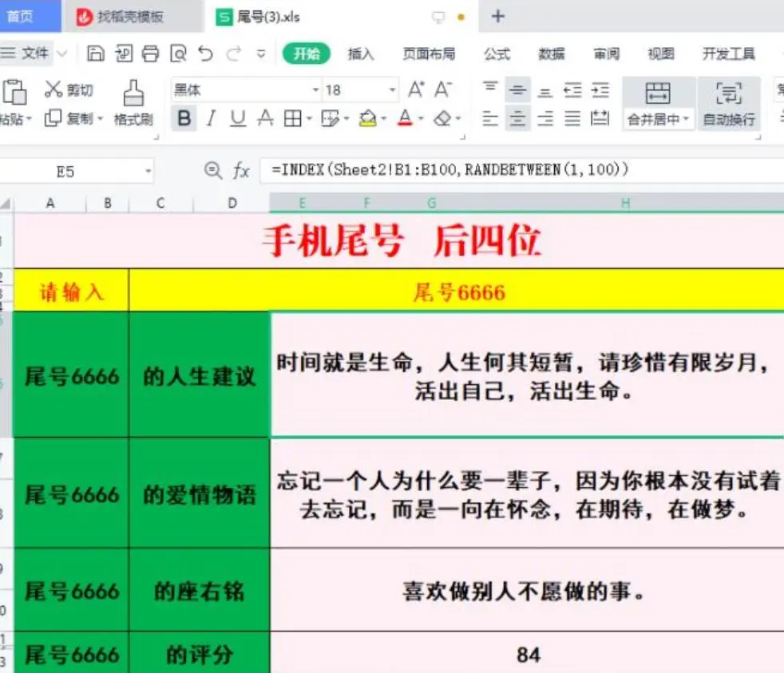This screenshot has width=784, height=673.
Task: Select the Format Painter brush (格式刷)
Action: tap(133, 104)
